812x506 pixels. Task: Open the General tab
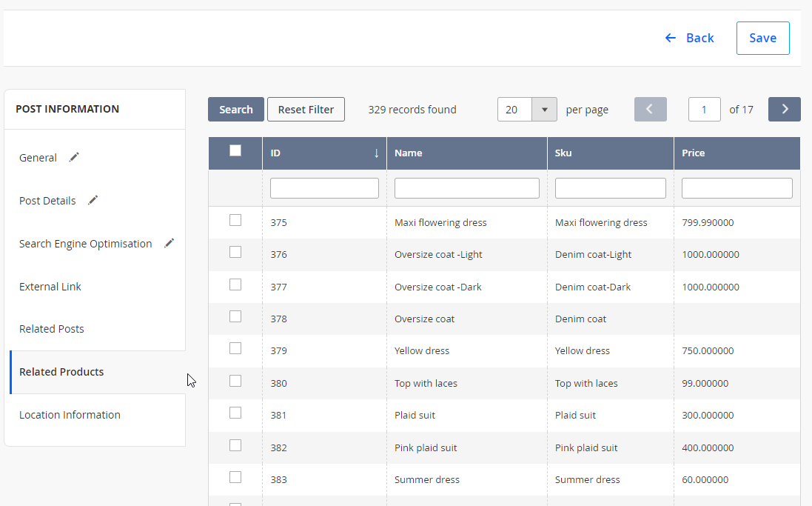(x=38, y=158)
